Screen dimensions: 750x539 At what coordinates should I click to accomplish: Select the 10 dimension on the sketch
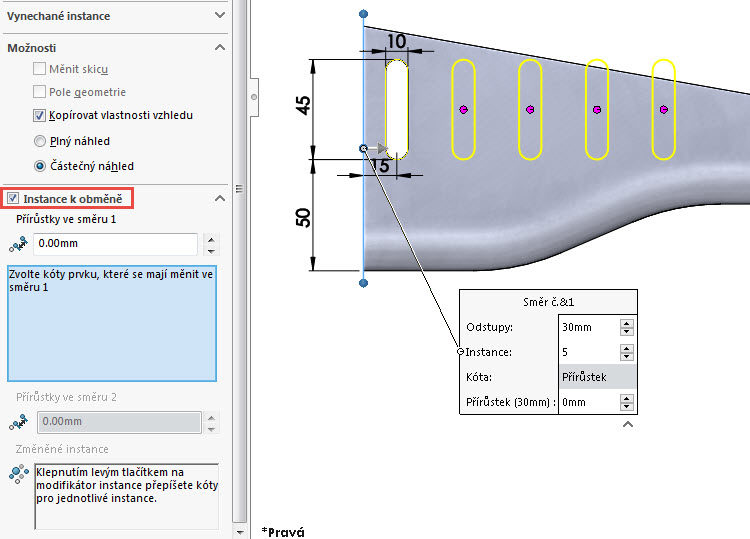(x=397, y=41)
